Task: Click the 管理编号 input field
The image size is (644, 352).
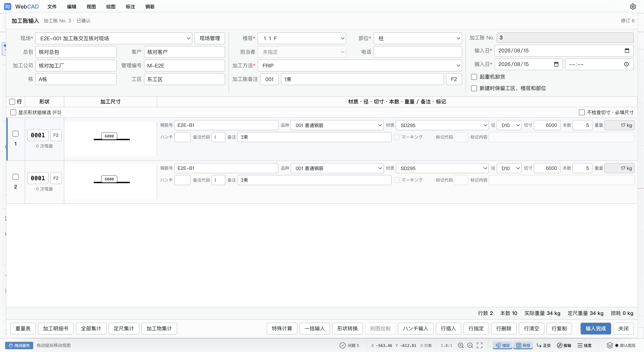Action: tap(184, 66)
